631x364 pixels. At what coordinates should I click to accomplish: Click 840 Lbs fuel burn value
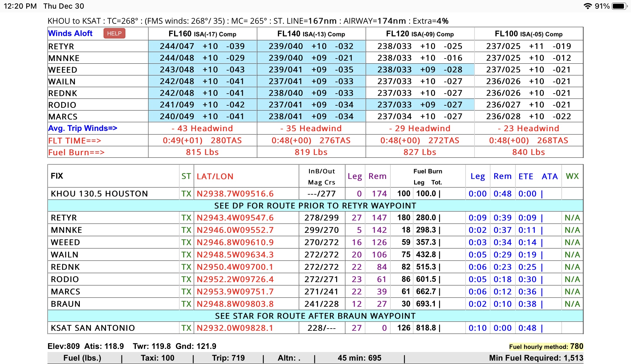click(529, 152)
